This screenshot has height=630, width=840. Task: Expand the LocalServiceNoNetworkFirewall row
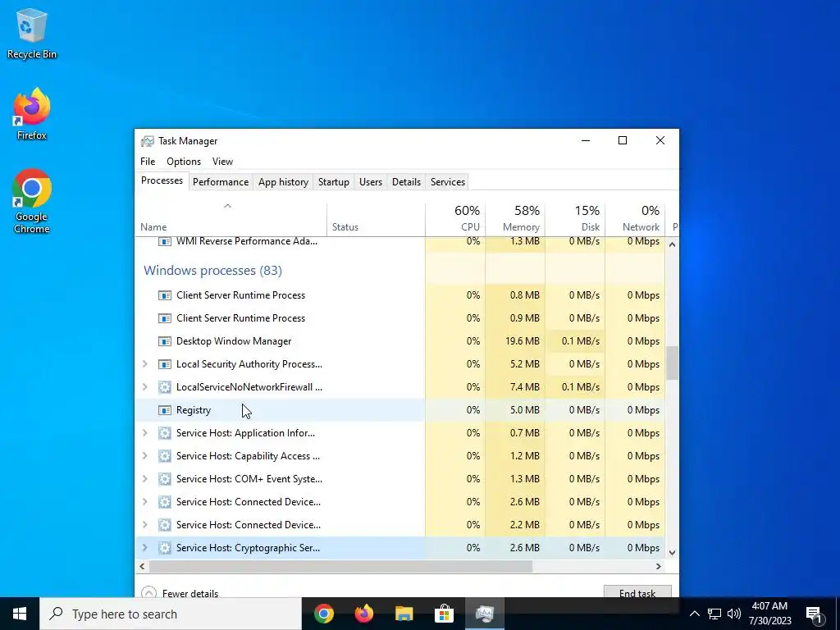(x=144, y=387)
